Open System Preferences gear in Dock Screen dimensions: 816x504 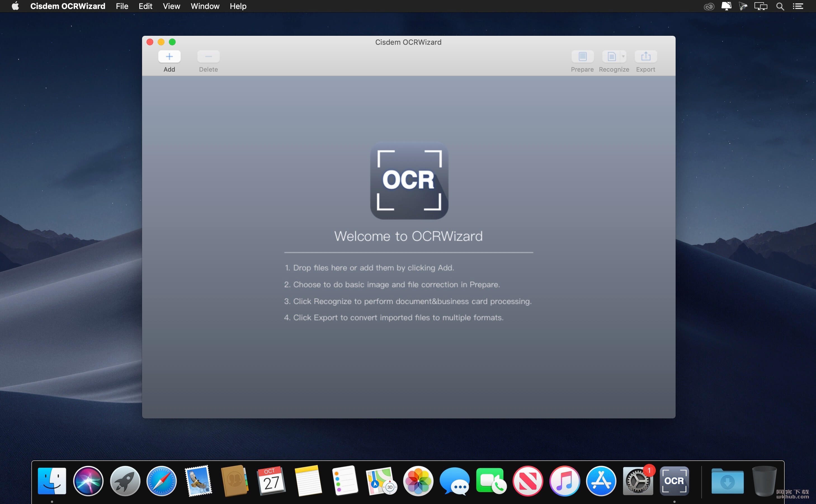point(638,481)
